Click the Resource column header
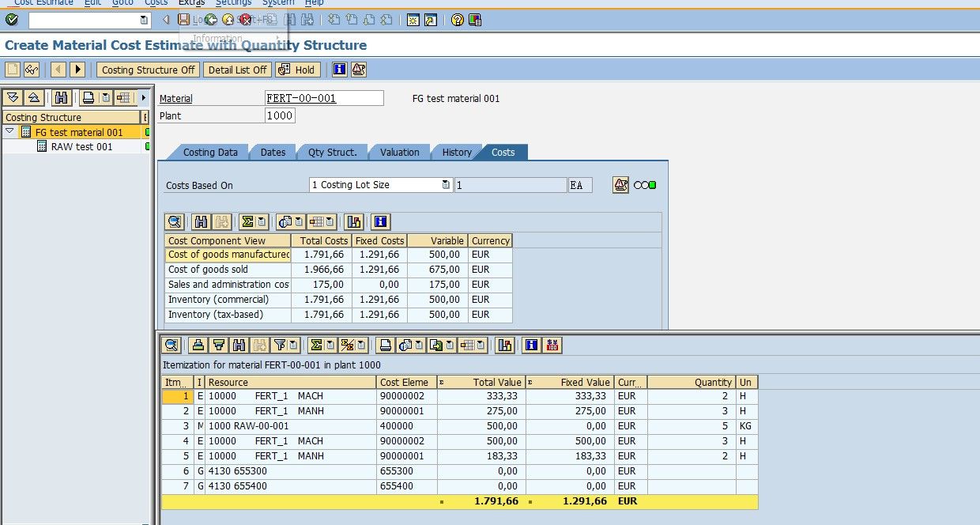980x525 pixels. [x=291, y=382]
